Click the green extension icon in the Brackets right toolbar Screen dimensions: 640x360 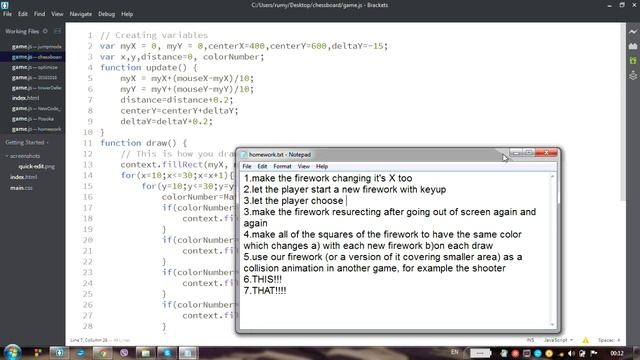tap(633, 60)
